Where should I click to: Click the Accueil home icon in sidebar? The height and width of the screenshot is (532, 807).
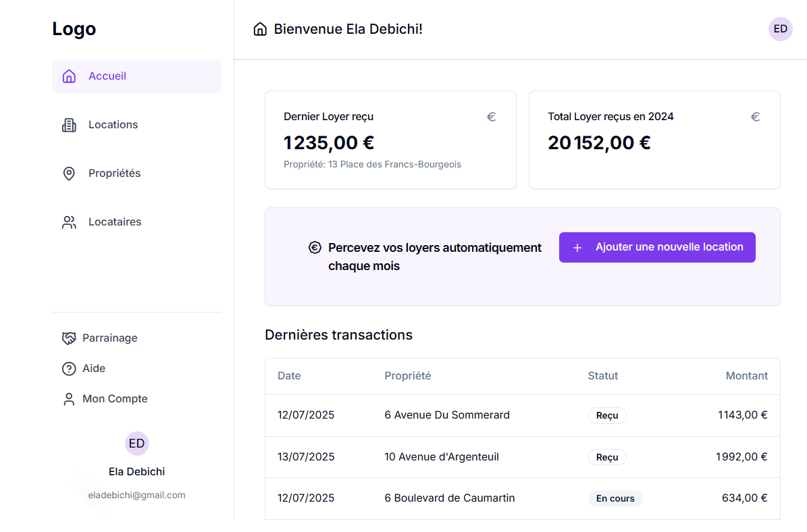[x=69, y=76]
